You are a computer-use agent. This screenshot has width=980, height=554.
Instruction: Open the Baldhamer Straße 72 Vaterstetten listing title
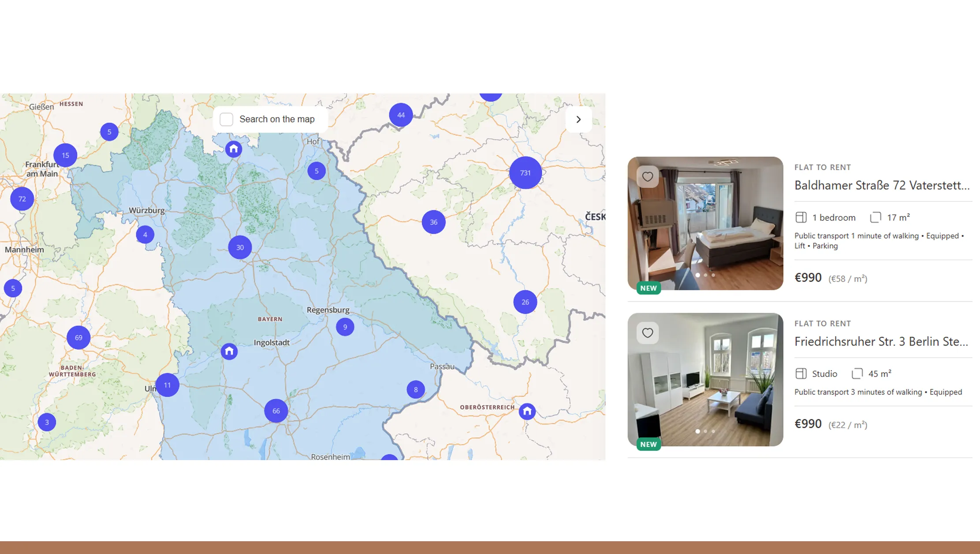click(882, 186)
